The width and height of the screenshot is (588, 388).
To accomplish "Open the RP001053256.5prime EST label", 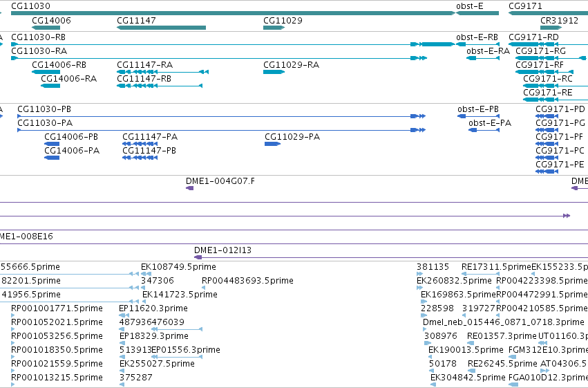I will point(57,336).
